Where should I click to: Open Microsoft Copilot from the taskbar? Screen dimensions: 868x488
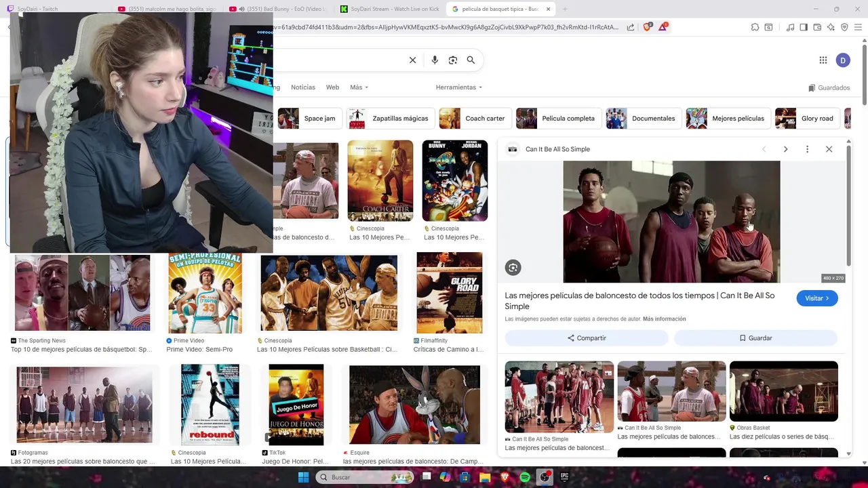(445, 477)
